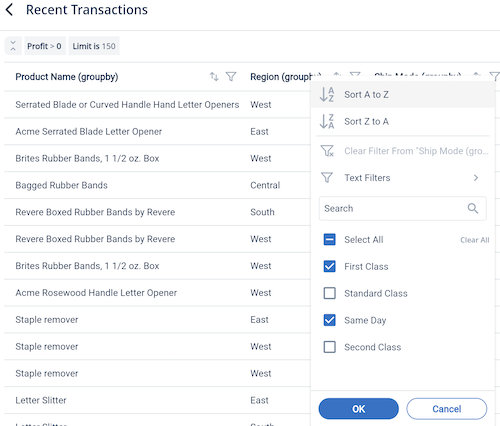Expand the Text Filters submenu arrow
Image resolution: width=500 pixels, height=426 pixels.
click(476, 178)
